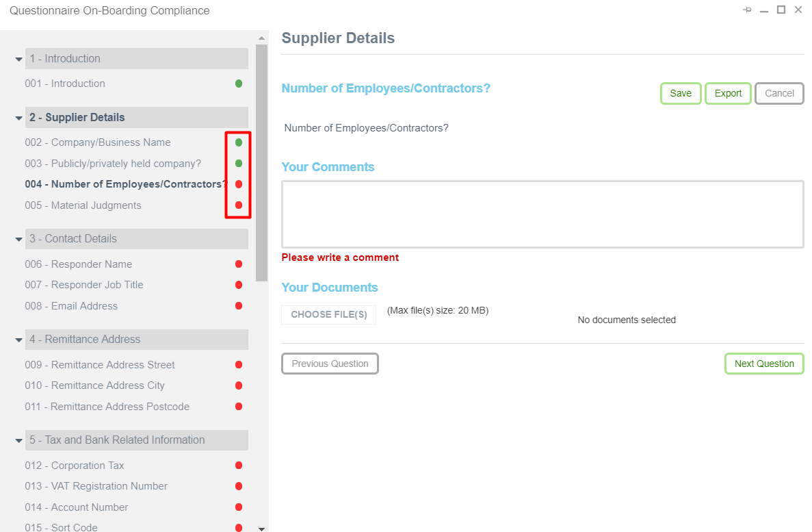Save the current answer
The width and height of the screenshot is (812, 532).
click(680, 93)
